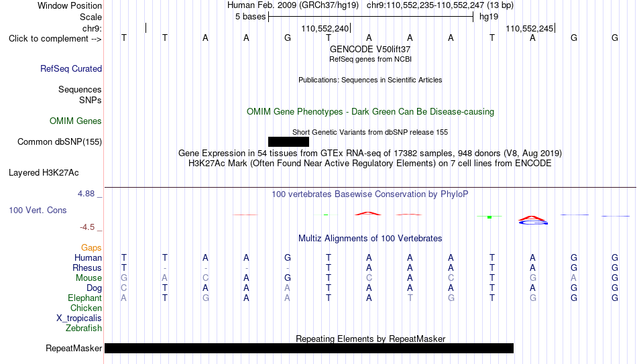Click the C base in the Dog row
Image resolution: width=637 pixels, height=364 pixels.
point(124,288)
